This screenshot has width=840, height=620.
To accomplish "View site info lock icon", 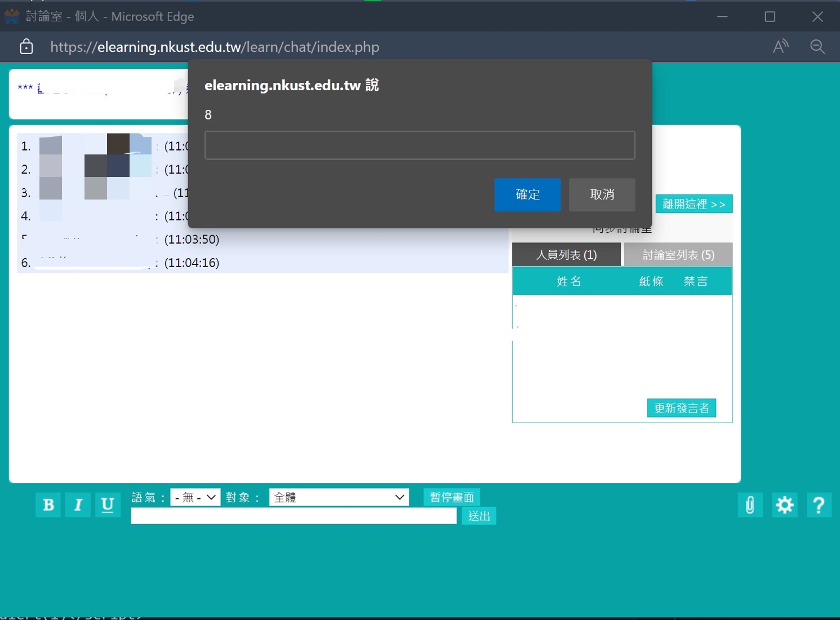I will 26,47.
